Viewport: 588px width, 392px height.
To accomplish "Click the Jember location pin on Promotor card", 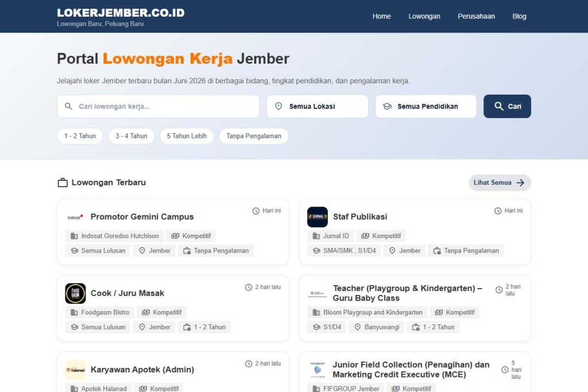I will click(142, 251).
